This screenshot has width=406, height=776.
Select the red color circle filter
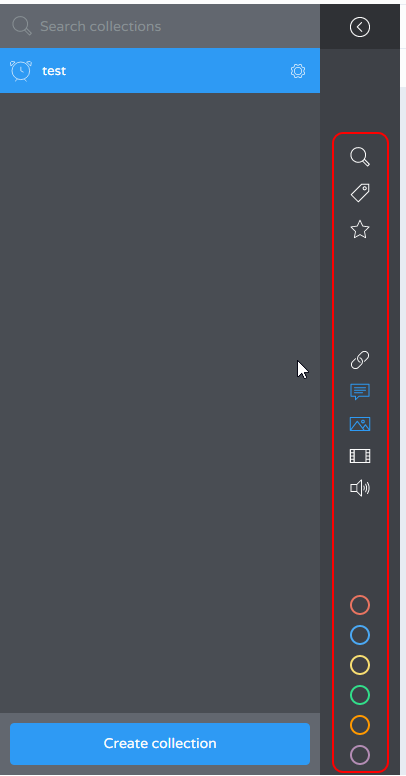[x=360, y=605]
